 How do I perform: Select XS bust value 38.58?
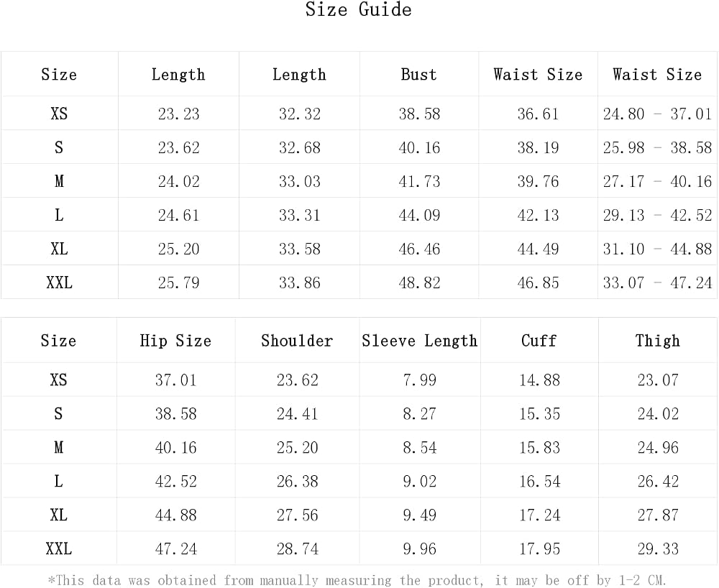419,114
